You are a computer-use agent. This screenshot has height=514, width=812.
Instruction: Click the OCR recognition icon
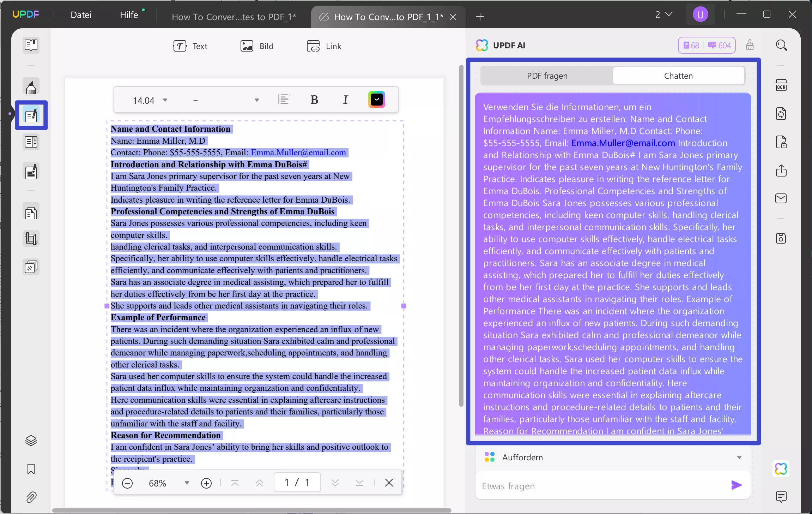(x=781, y=85)
